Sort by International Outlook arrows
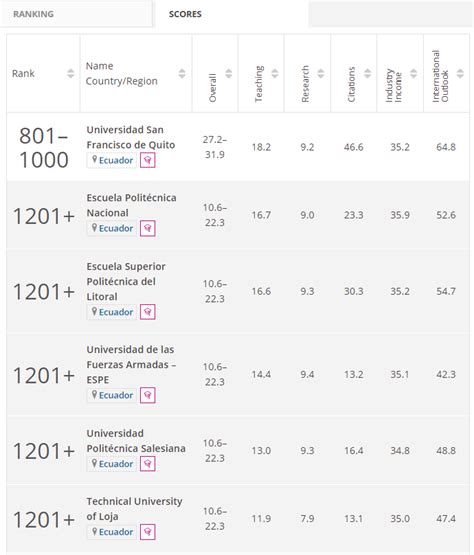This screenshot has height=555, width=474. [460, 73]
